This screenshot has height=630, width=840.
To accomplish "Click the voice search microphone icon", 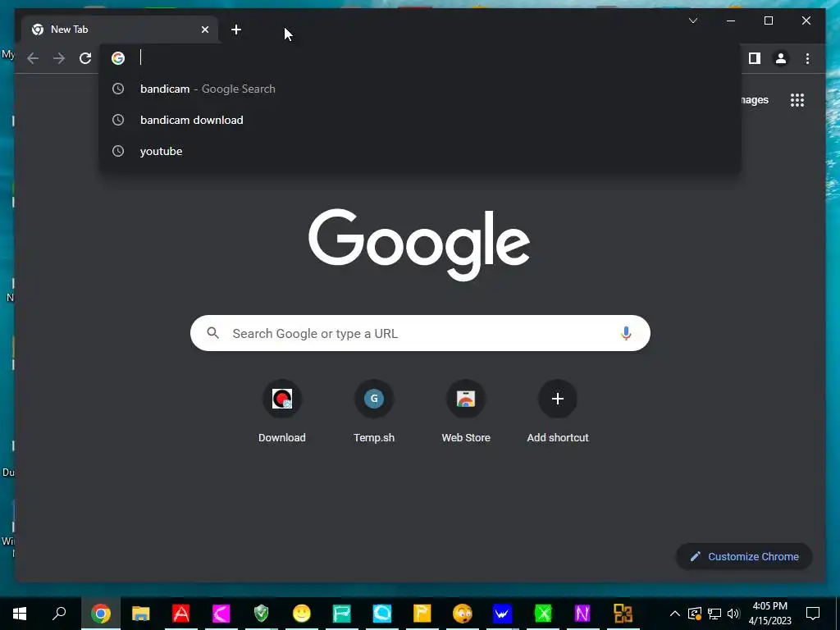I will [626, 333].
